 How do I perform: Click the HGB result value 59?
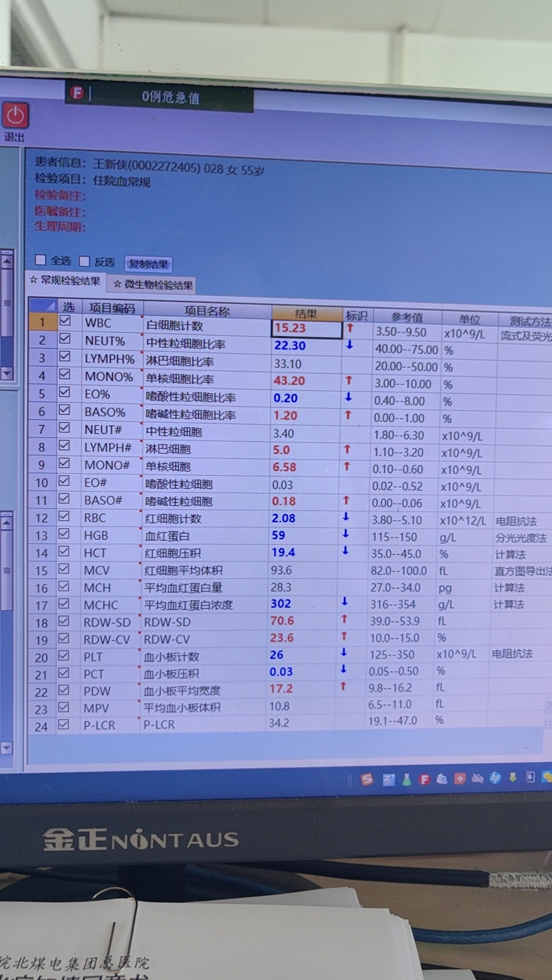pos(279,535)
